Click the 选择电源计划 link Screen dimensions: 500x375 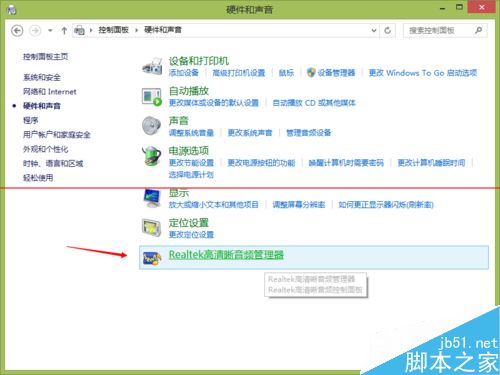pos(191,174)
